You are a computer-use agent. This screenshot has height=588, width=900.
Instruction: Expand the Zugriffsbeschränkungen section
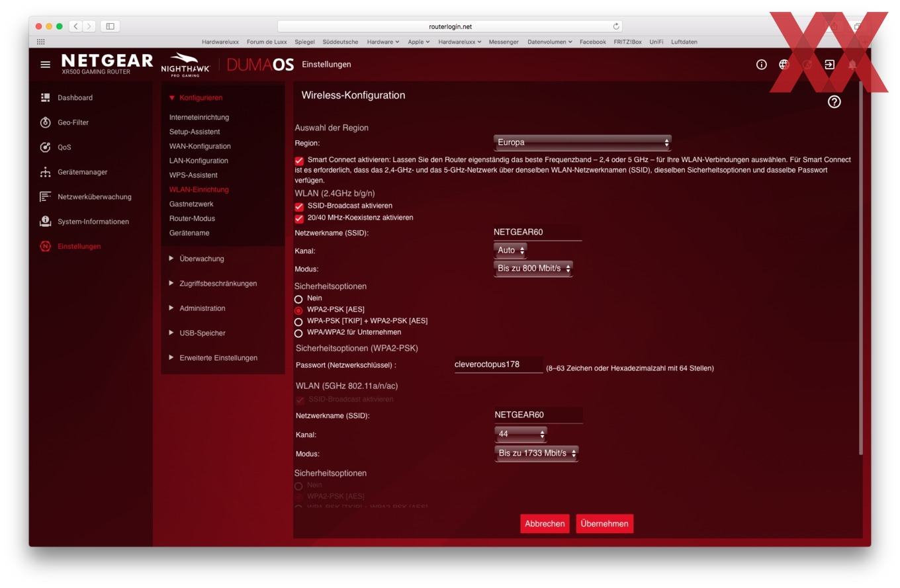[212, 284]
